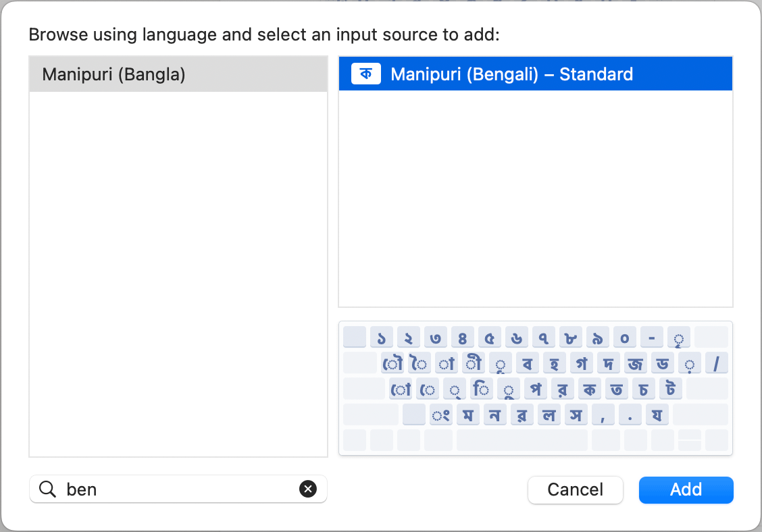Click the ৮ key in keyboard preview
762x532 pixels.
571,337
